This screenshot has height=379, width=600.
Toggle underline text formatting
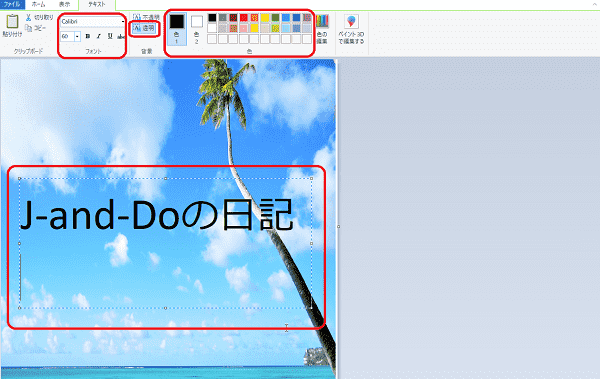(110, 36)
